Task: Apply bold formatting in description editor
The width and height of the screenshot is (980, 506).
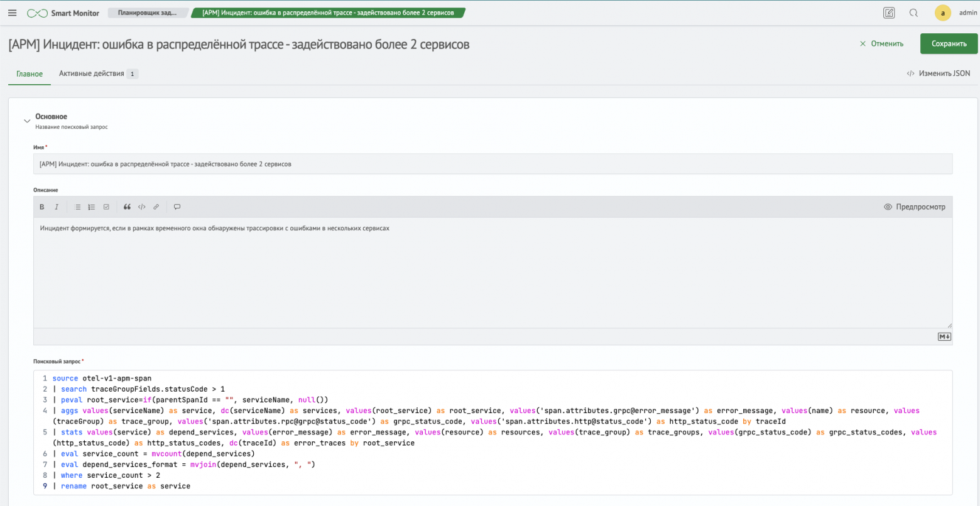Action: pyautogui.click(x=42, y=207)
